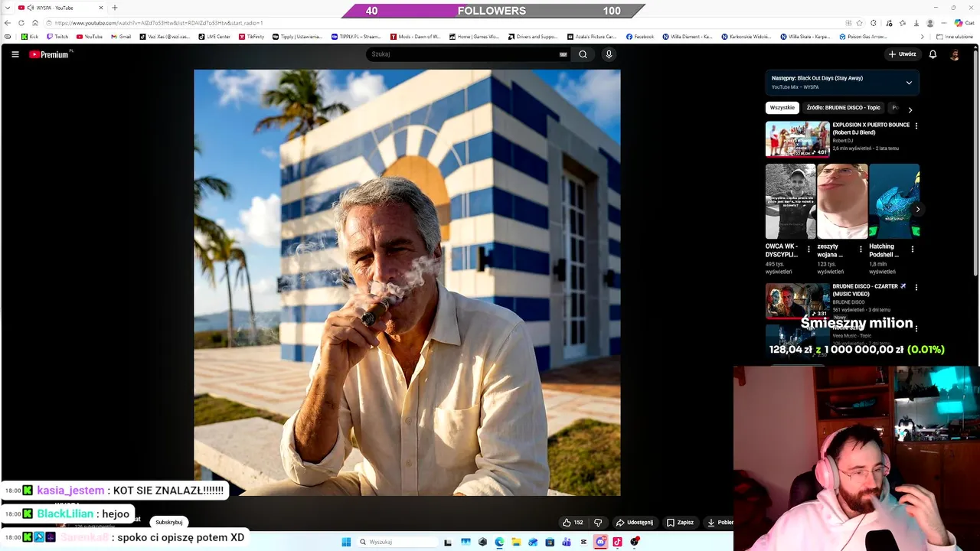Open options for OWCA WK short
980x551 pixels.
[808, 249]
